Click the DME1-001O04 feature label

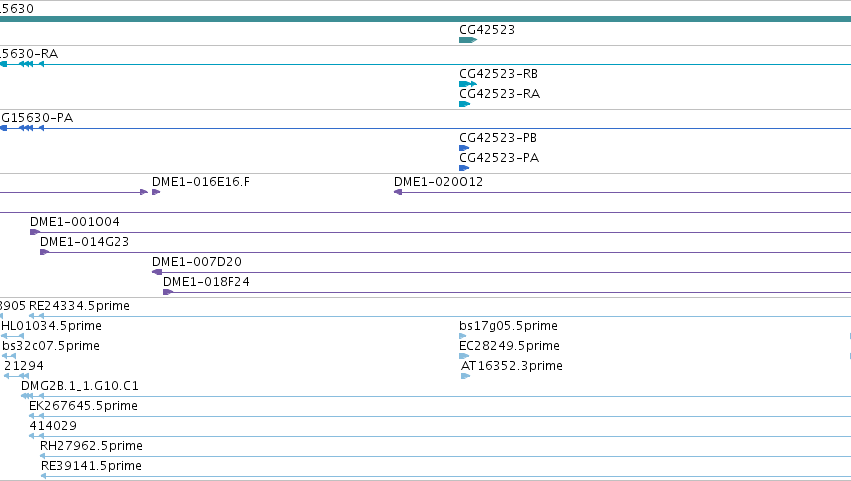[x=74, y=222]
